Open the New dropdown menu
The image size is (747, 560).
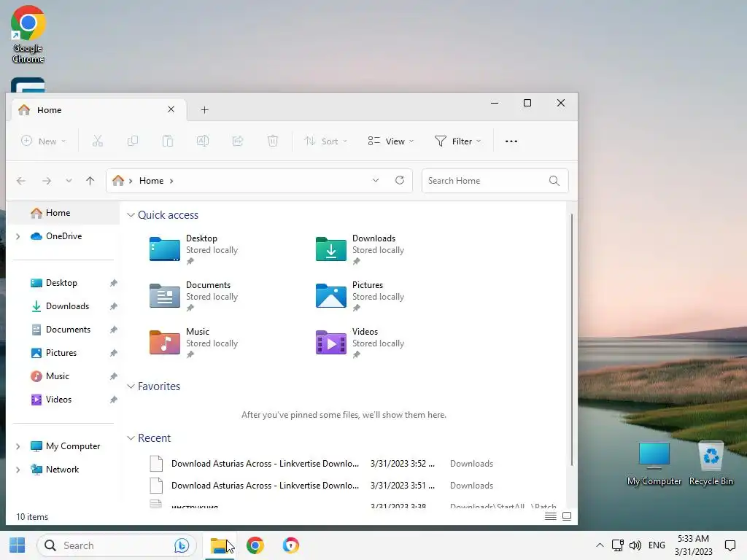coord(43,141)
